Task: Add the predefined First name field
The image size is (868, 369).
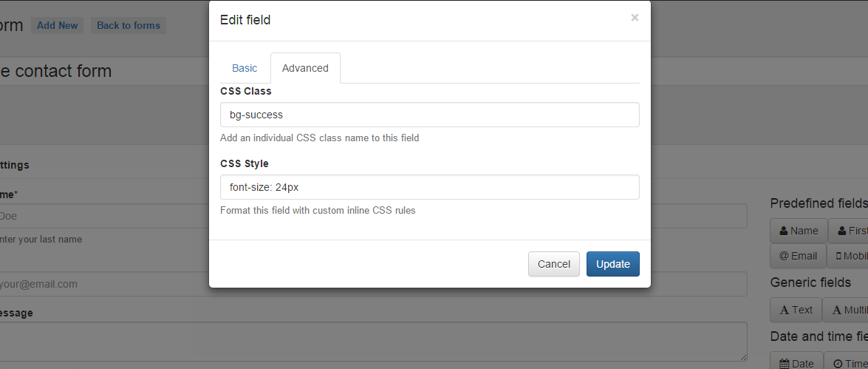Action: [849, 231]
